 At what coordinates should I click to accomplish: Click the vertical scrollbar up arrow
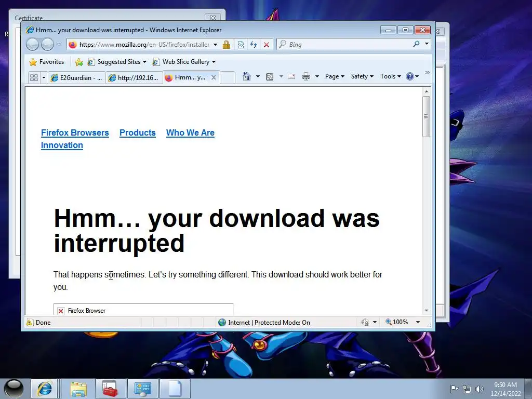point(427,91)
